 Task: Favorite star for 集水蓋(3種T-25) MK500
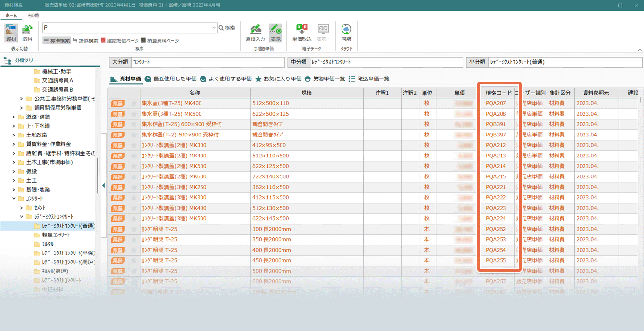(x=134, y=114)
